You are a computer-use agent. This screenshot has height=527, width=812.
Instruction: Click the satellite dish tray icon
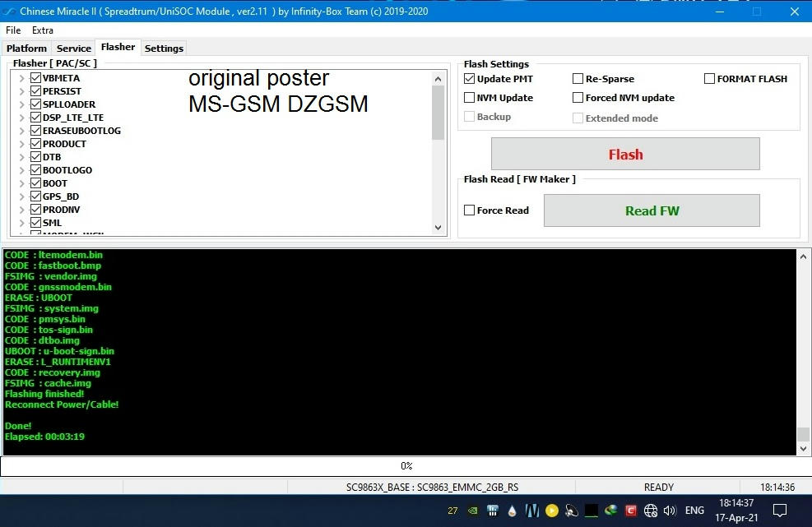[x=571, y=511]
